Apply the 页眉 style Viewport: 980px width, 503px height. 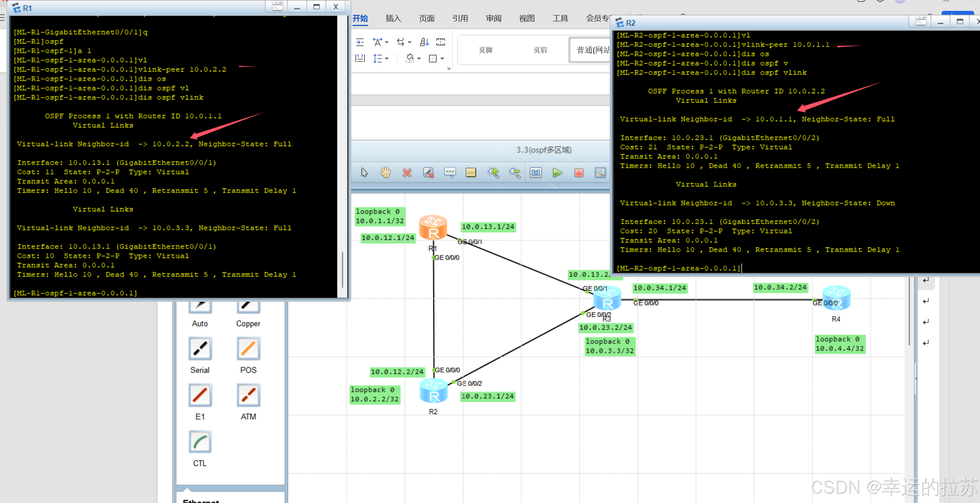point(540,50)
